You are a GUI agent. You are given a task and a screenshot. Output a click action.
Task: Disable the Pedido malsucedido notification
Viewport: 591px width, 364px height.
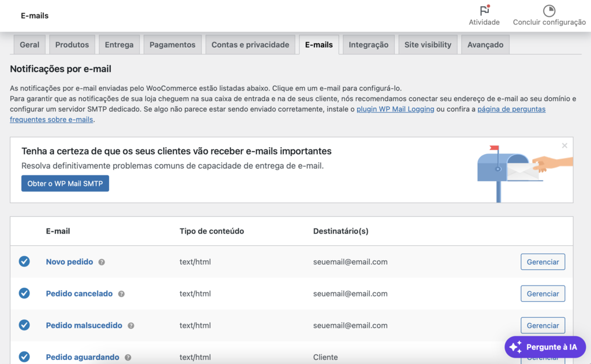point(24,325)
